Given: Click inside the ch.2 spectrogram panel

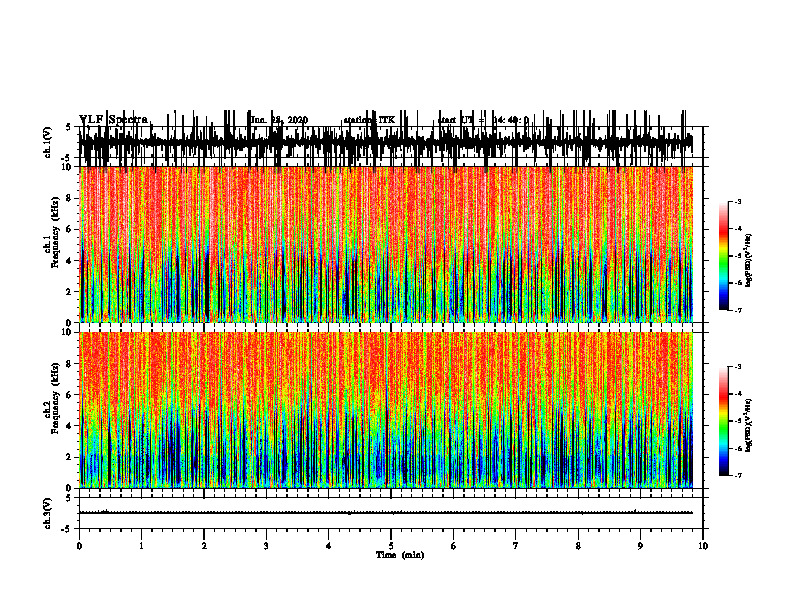Looking at the screenshot, I should [x=386, y=410].
